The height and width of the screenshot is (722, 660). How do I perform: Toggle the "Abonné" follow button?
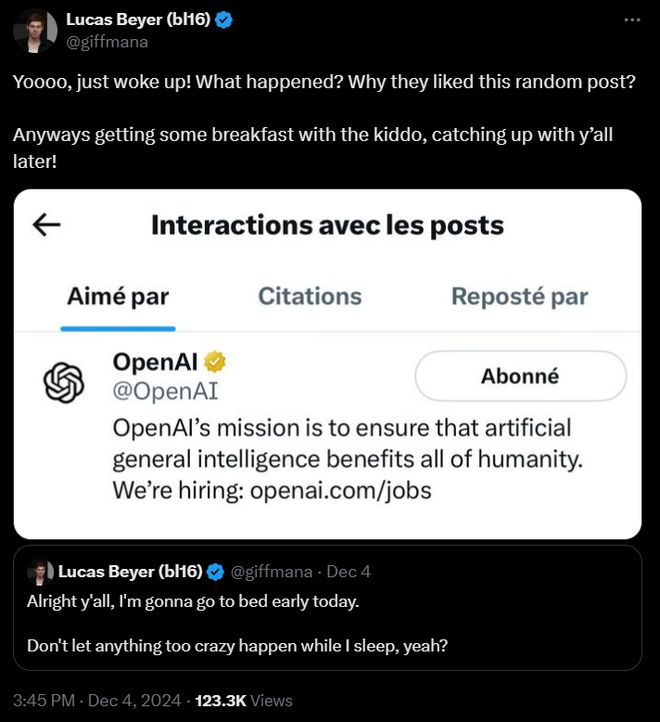click(x=520, y=377)
